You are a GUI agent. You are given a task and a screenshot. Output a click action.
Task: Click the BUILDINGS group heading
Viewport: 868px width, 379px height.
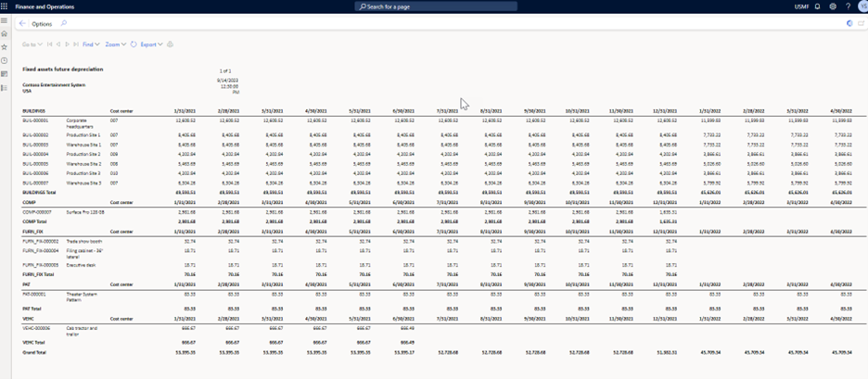pyautogui.click(x=33, y=111)
